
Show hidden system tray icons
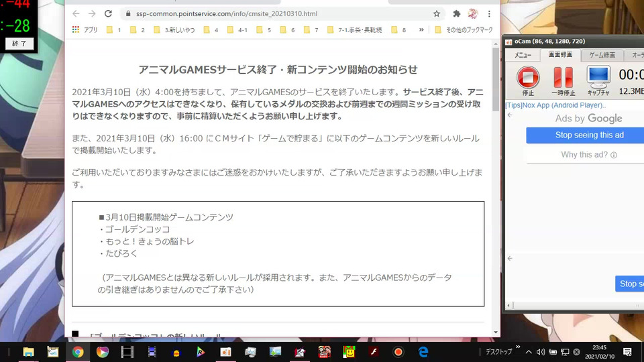[529, 352]
